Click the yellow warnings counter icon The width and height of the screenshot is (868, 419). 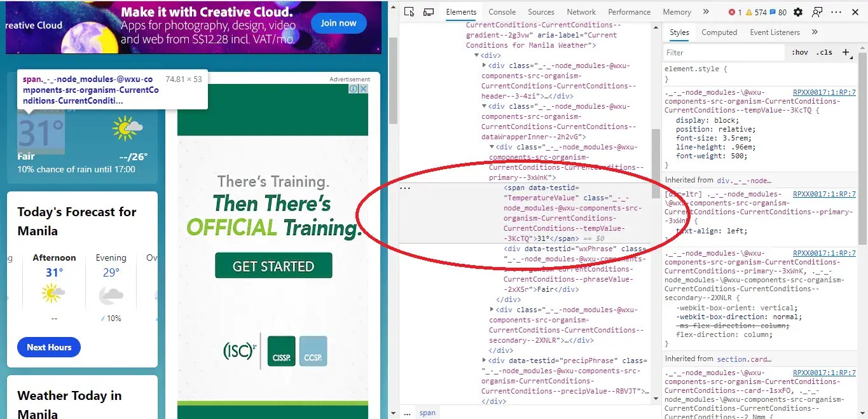750,11
